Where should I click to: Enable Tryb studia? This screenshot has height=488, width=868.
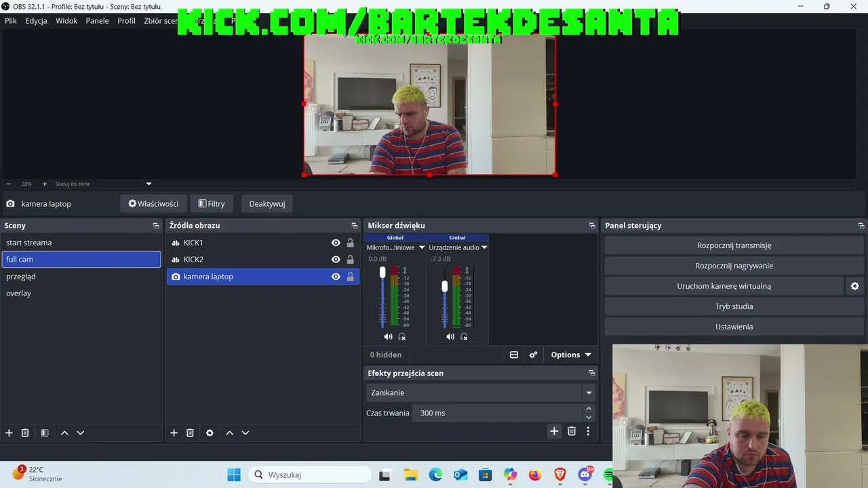tap(734, 306)
